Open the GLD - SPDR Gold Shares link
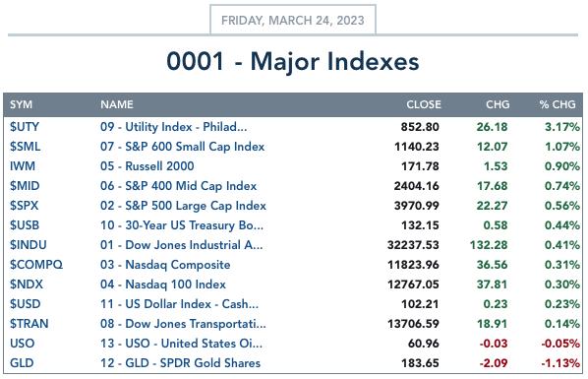This screenshot has width=588, height=379. [x=180, y=363]
